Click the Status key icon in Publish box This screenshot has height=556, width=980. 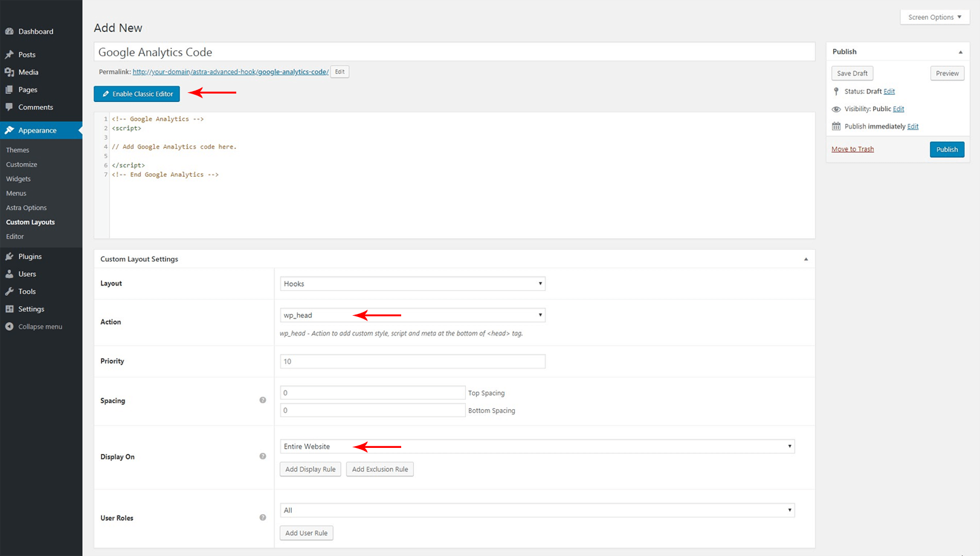(x=836, y=91)
